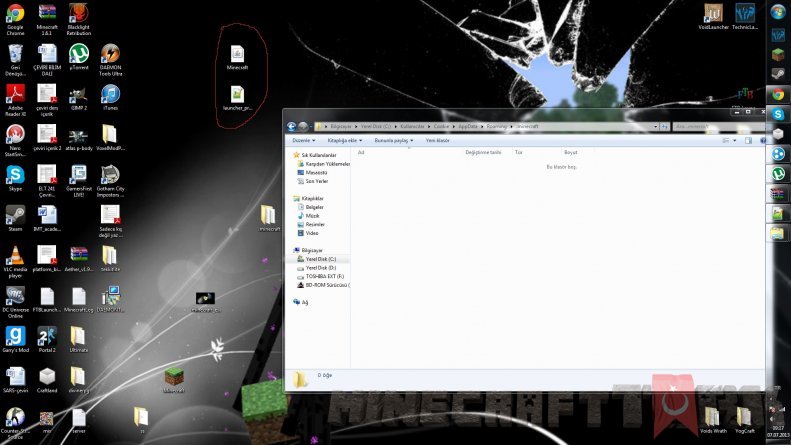Select Son Yerler in navigation pane
Image resolution: width=791 pixels, height=445 pixels.
(313, 181)
